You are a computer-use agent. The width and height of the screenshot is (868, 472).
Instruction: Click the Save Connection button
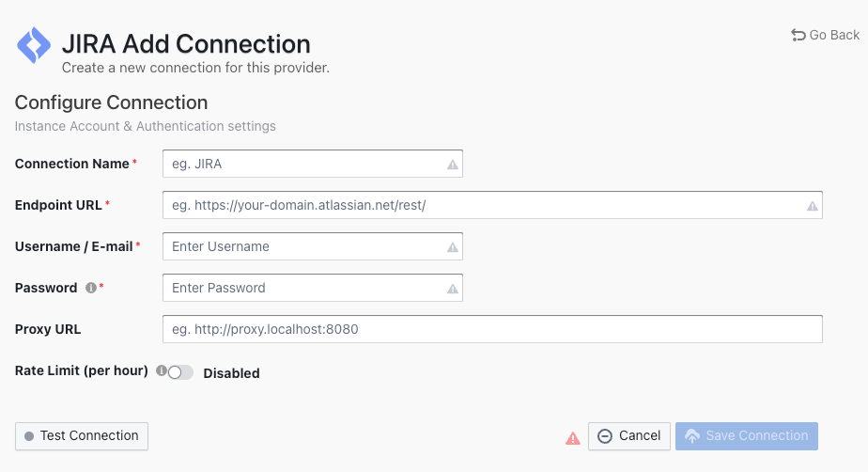pyautogui.click(x=747, y=436)
